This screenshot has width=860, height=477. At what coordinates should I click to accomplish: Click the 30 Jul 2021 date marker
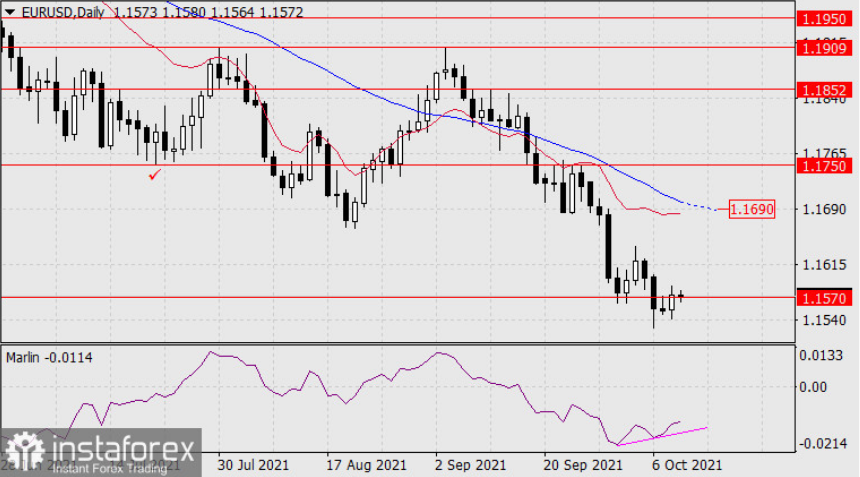(x=253, y=465)
